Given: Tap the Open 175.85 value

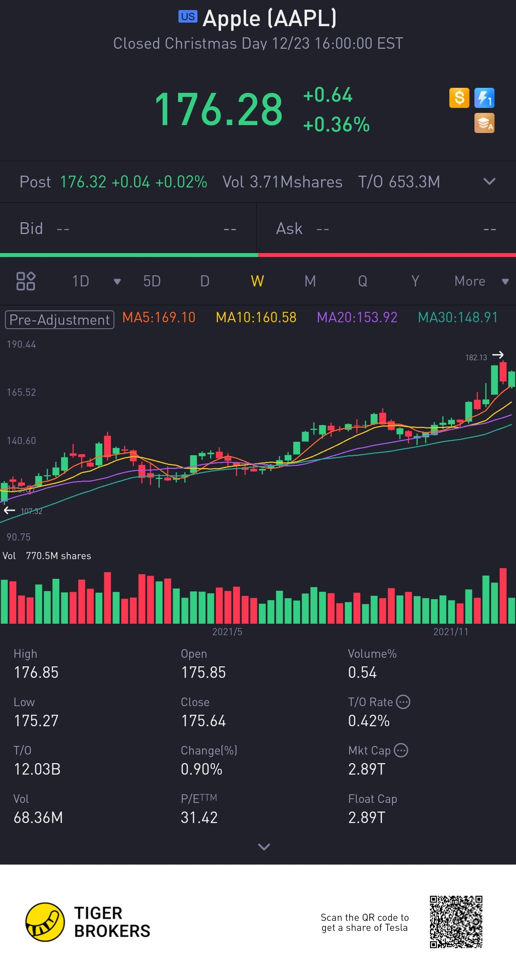Looking at the screenshot, I should tap(204, 672).
